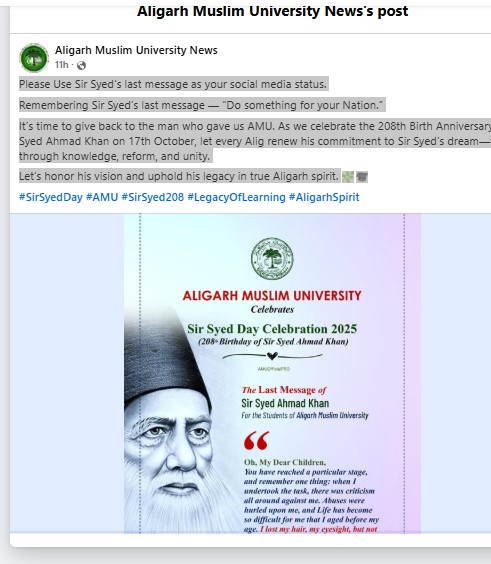
Task: Click the AMU emblem logo in poster
Action: coord(272,259)
